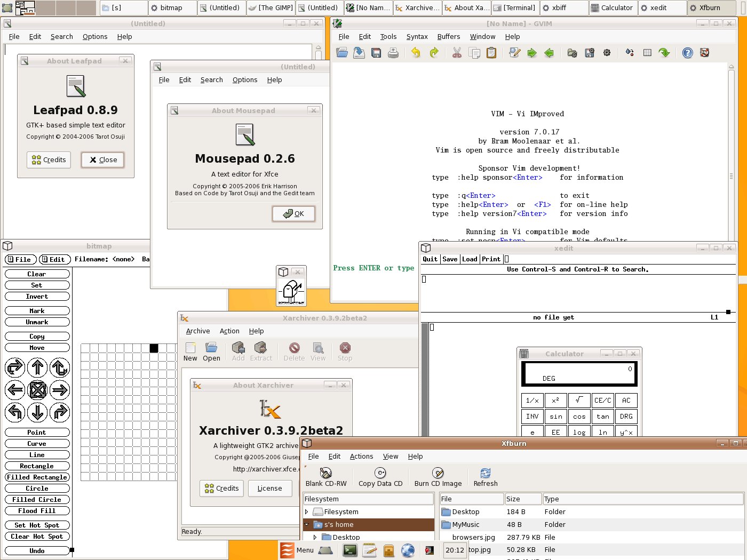Image resolution: width=747 pixels, height=560 pixels.
Task: Open the bitmap Edit menu button
Action: pyautogui.click(x=55, y=260)
